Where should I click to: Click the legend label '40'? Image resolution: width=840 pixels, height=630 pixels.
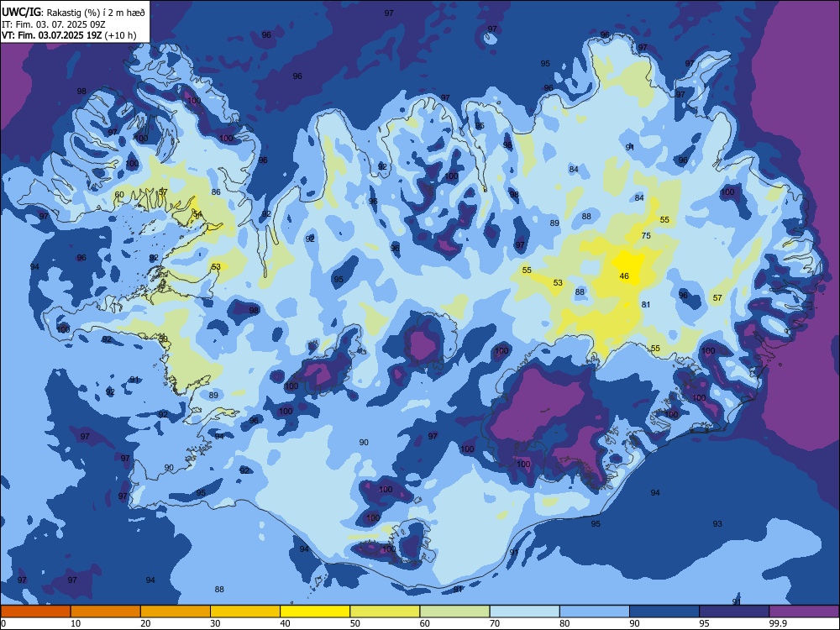pos(285,623)
